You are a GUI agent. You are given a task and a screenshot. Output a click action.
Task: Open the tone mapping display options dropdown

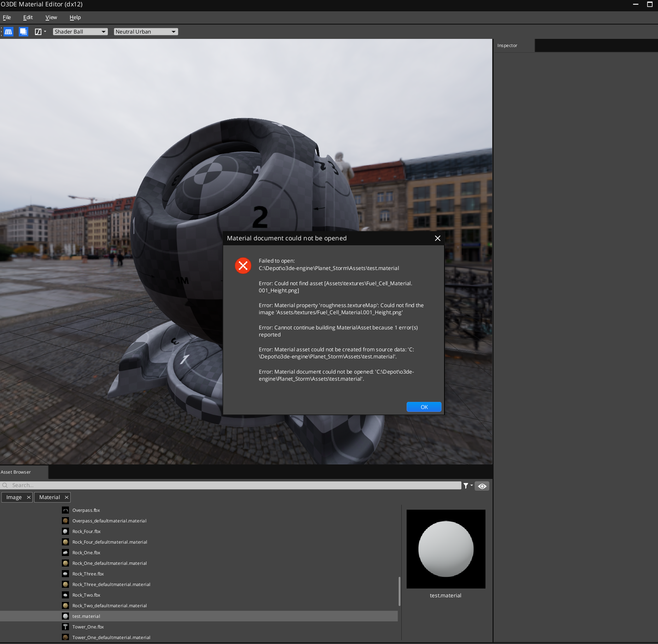(41, 32)
